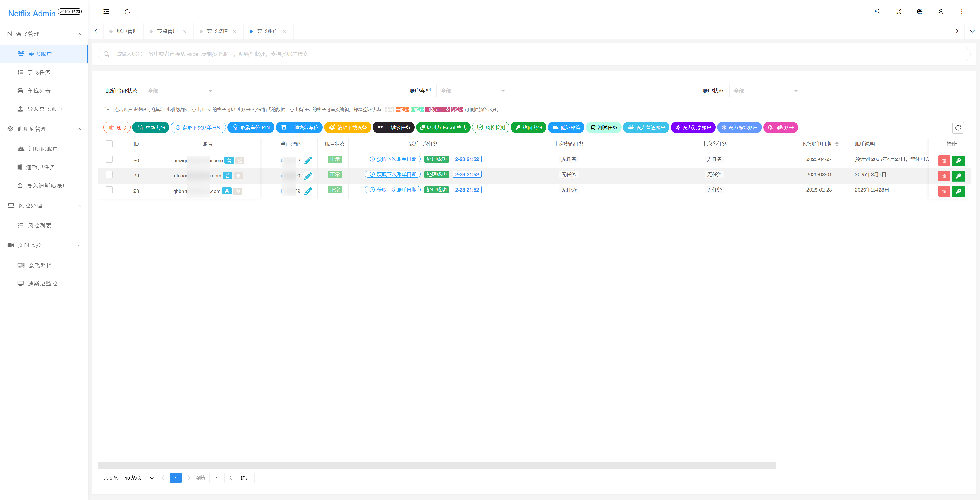
Task: Click the 设为独享账户 button
Action: (x=693, y=128)
